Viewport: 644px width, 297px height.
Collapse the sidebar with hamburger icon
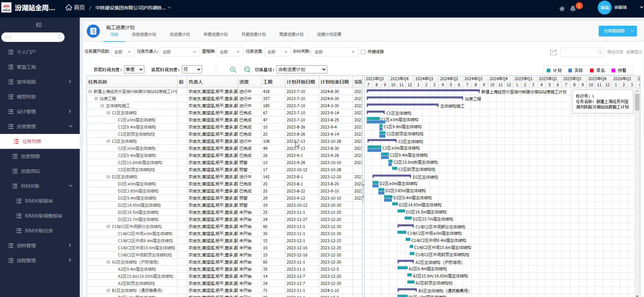point(39,25)
